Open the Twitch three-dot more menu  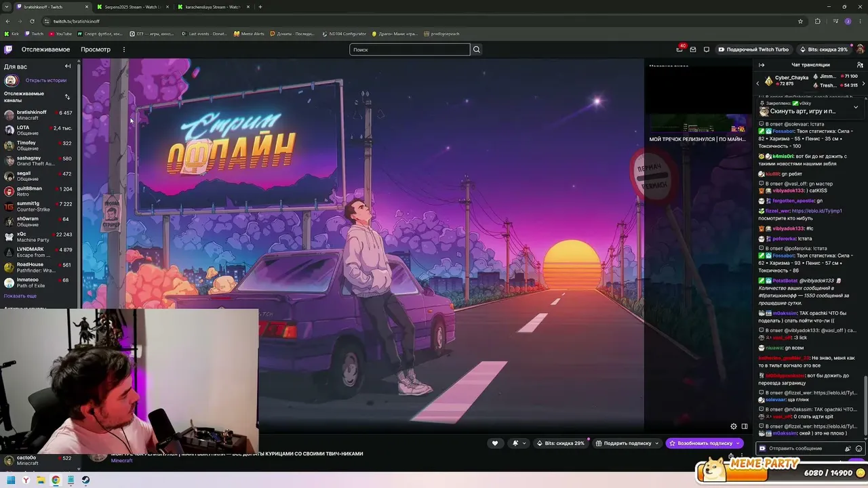(123, 49)
